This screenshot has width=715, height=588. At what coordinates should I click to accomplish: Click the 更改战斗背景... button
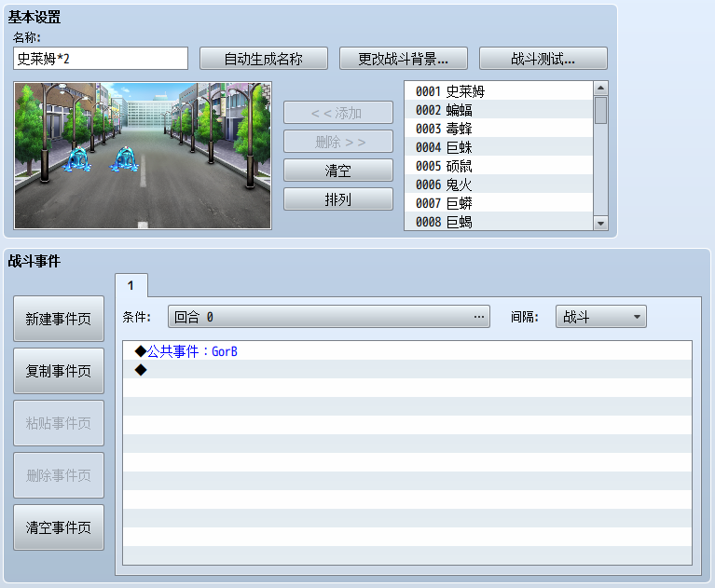(403, 59)
